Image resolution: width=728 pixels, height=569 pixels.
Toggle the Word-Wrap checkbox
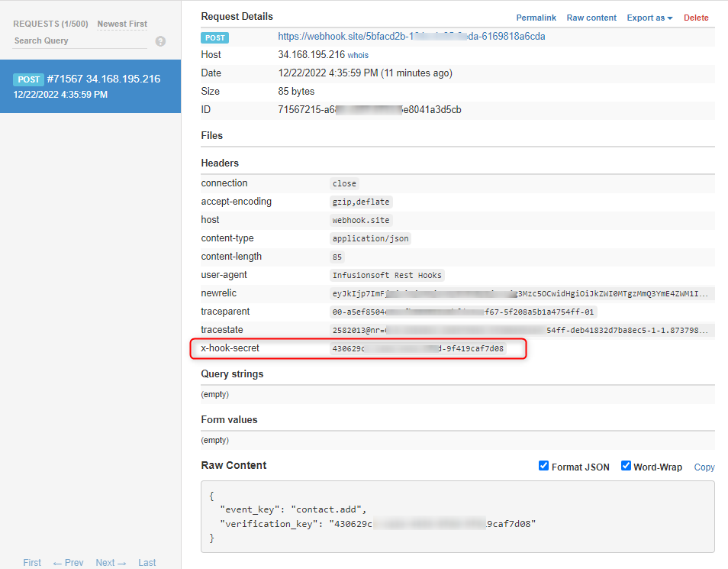(626, 466)
